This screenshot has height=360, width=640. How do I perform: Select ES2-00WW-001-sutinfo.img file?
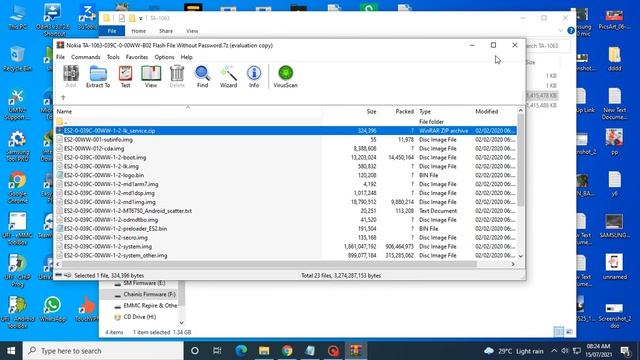tap(286, 140)
